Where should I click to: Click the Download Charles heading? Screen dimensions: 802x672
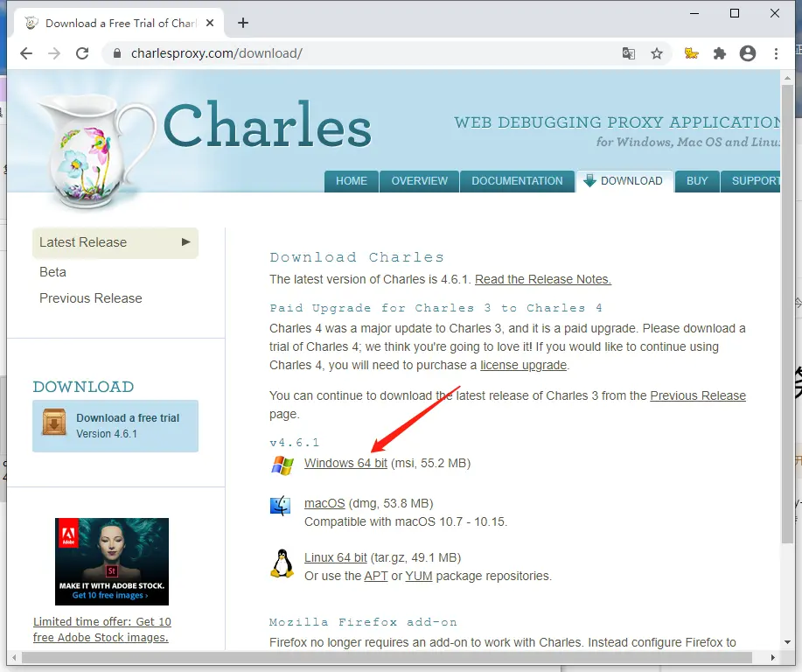pyautogui.click(x=357, y=257)
